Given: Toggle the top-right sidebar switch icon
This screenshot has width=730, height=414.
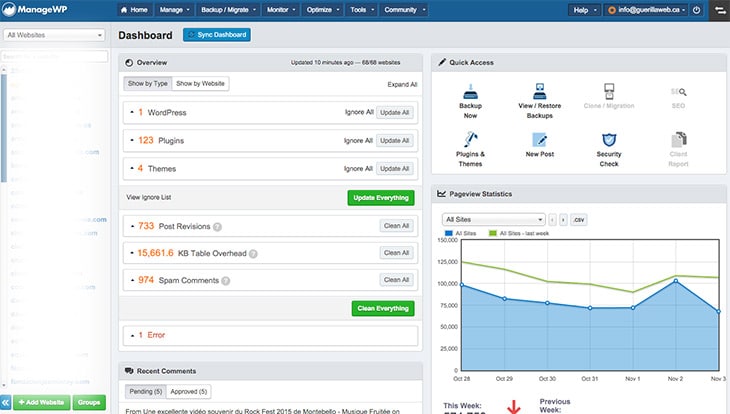Looking at the screenshot, I should [x=721, y=10].
